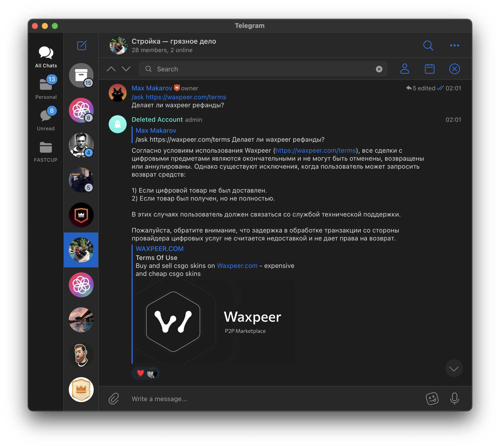Click the owner badge label
Image resolution: width=500 pixels, height=448 pixels.
tap(189, 88)
